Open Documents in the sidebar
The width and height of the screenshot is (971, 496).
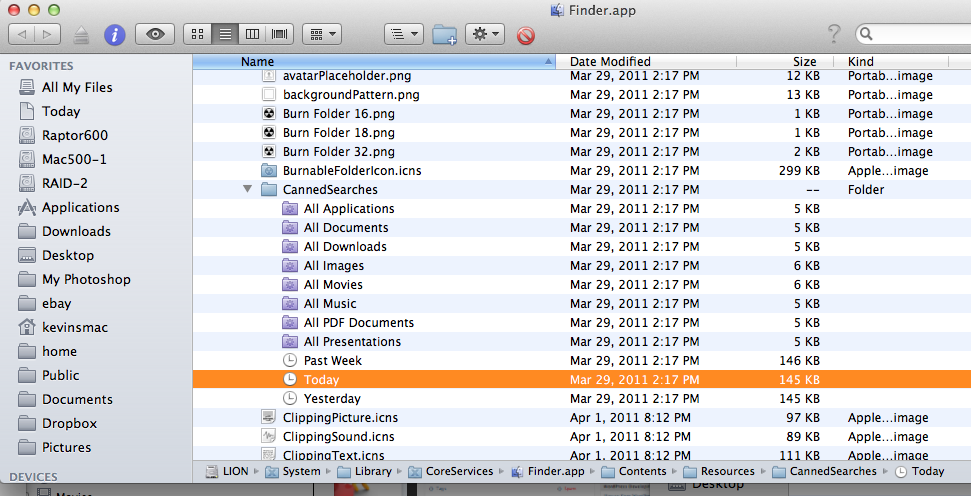[77, 399]
